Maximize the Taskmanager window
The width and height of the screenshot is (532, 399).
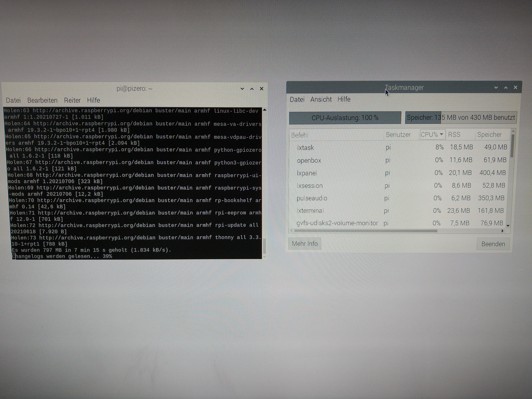click(x=506, y=88)
